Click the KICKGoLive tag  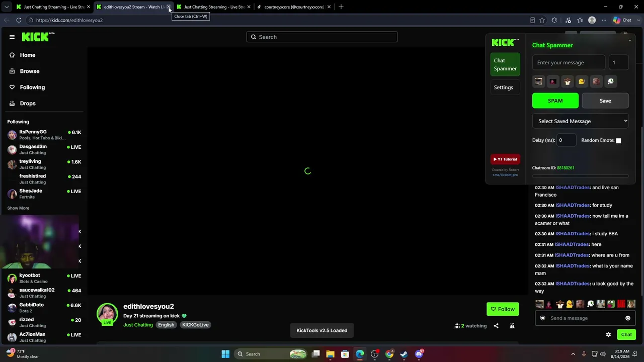[x=195, y=325]
